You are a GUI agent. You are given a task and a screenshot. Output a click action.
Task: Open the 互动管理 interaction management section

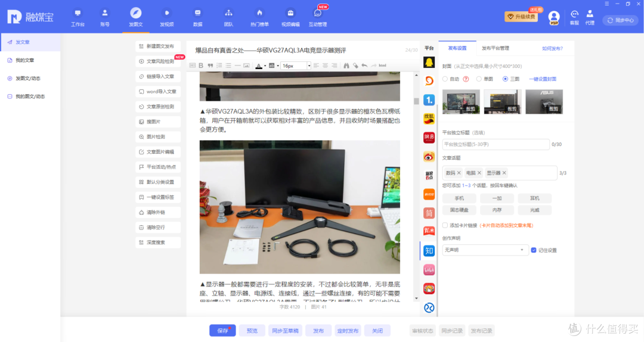[318, 18]
